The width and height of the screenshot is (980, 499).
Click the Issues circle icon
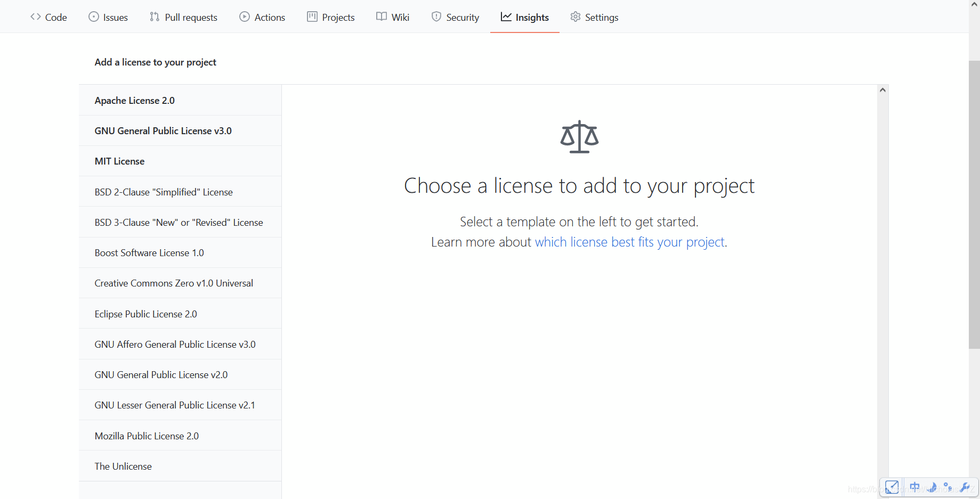click(93, 17)
